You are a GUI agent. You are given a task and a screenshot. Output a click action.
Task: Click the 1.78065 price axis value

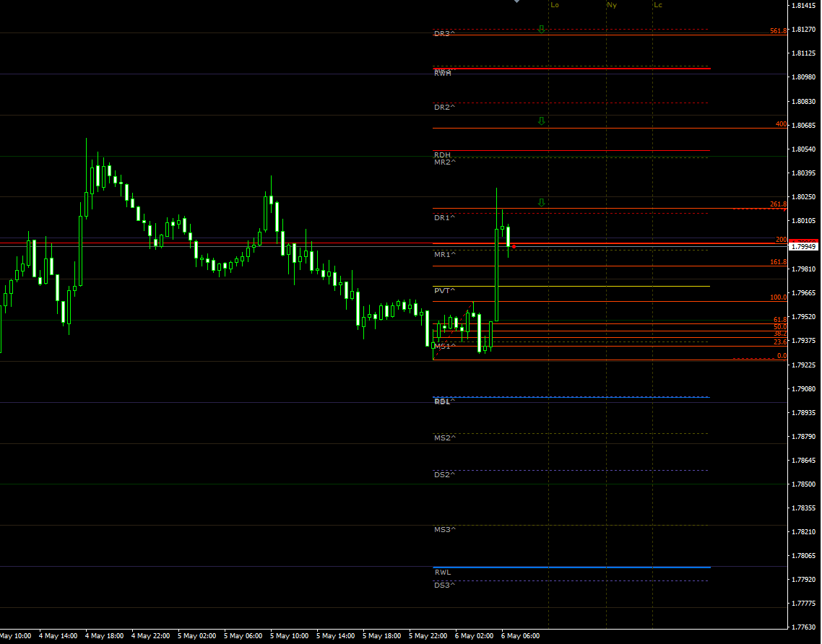(x=804, y=556)
